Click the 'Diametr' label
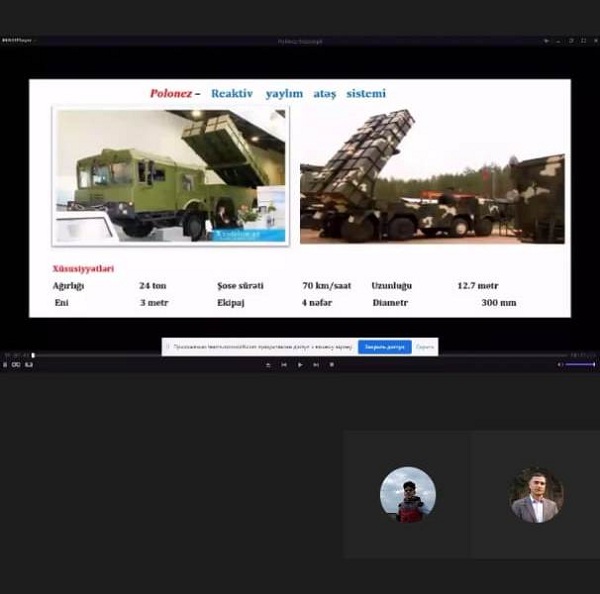The height and width of the screenshot is (594, 600). [x=390, y=303]
